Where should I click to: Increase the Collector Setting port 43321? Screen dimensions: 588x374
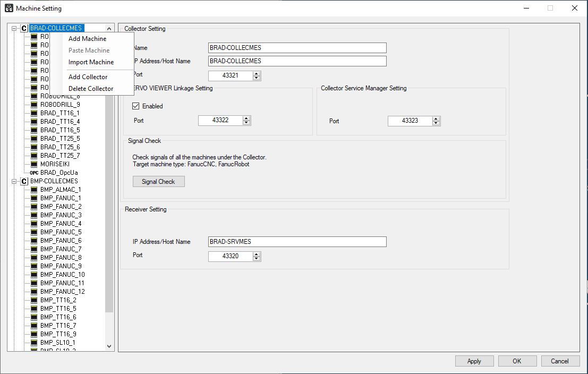[257, 73]
